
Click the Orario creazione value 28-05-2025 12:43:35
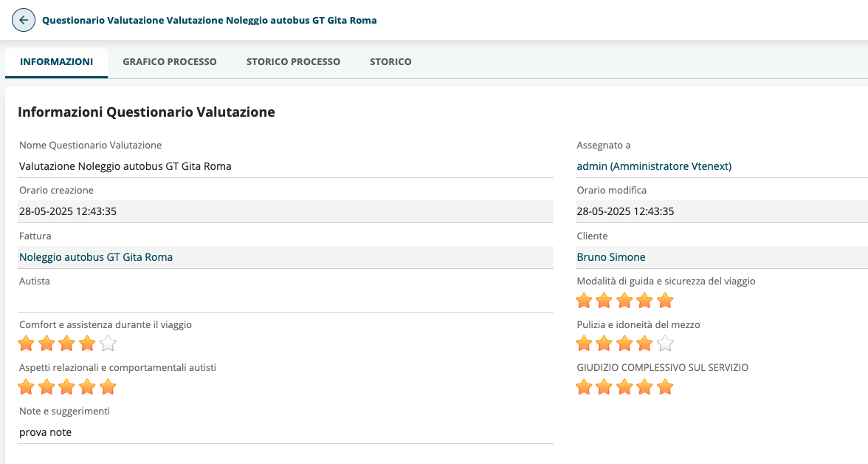[x=68, y=211]
